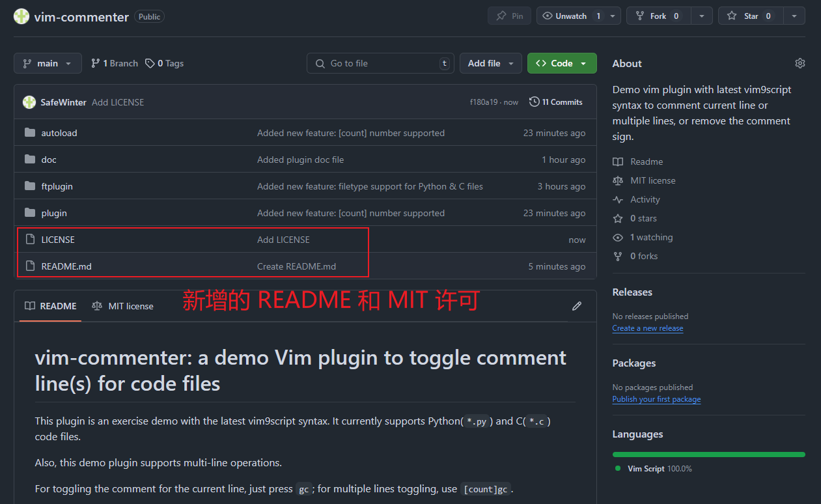The image size is (821, 504).
Task: Open the plugin folder name
Action: (x=54, y=213)
